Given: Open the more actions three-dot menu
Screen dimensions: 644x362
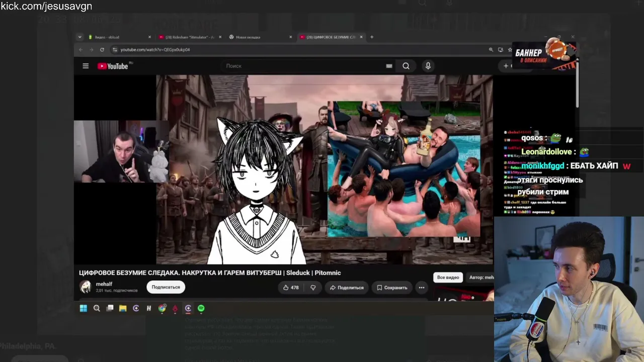Looking at the screenshot, I should point(422,288).
